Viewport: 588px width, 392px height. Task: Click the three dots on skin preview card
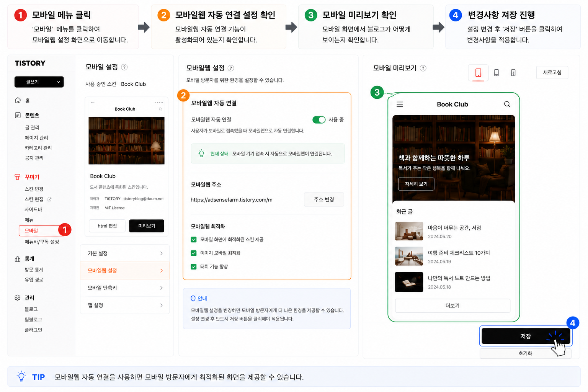click(159, 103)
